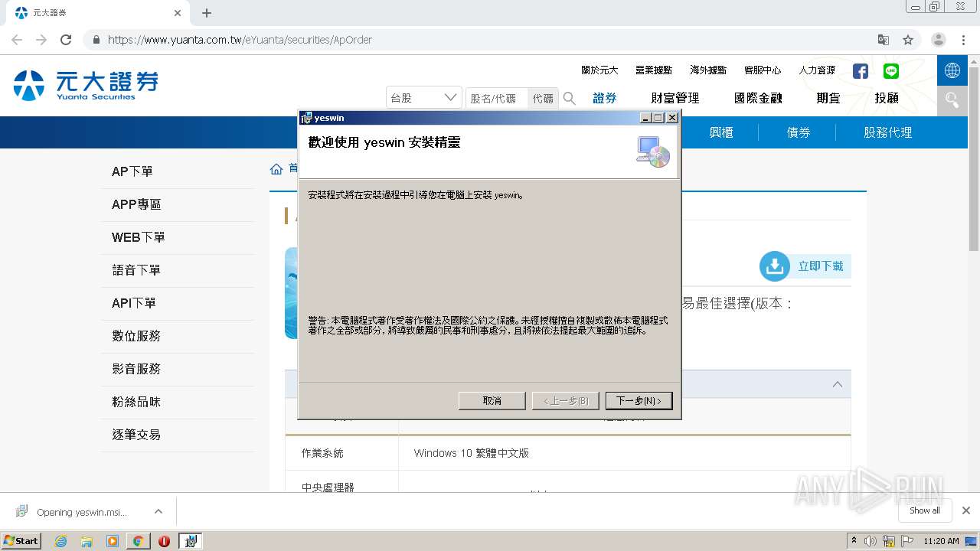
Task: Click Show all downloads button
Action: pos(925,510)
